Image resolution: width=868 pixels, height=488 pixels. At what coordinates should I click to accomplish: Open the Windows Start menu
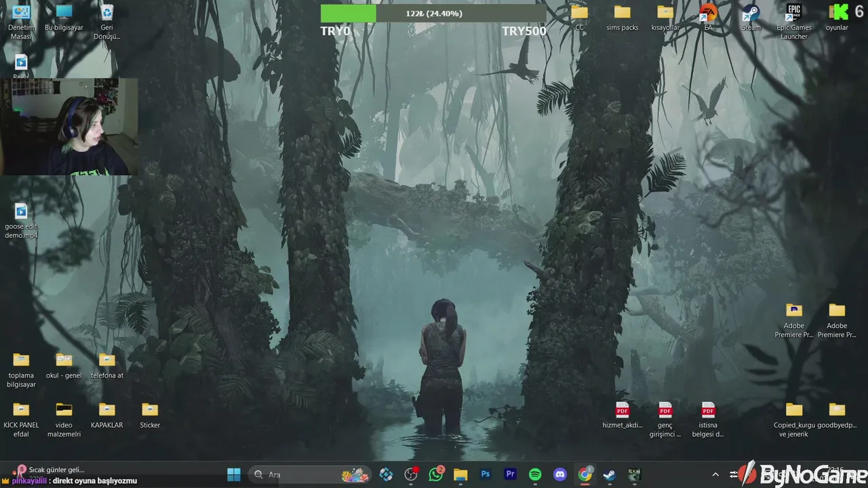[234, 474]
